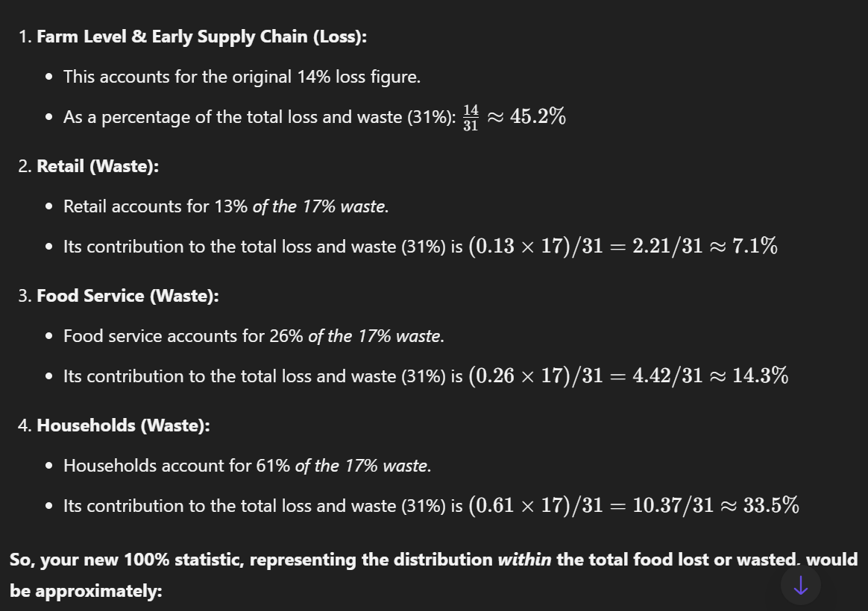Click the 45.2% result value
Viewport: 868px width, 611px height.
(537, 117)
